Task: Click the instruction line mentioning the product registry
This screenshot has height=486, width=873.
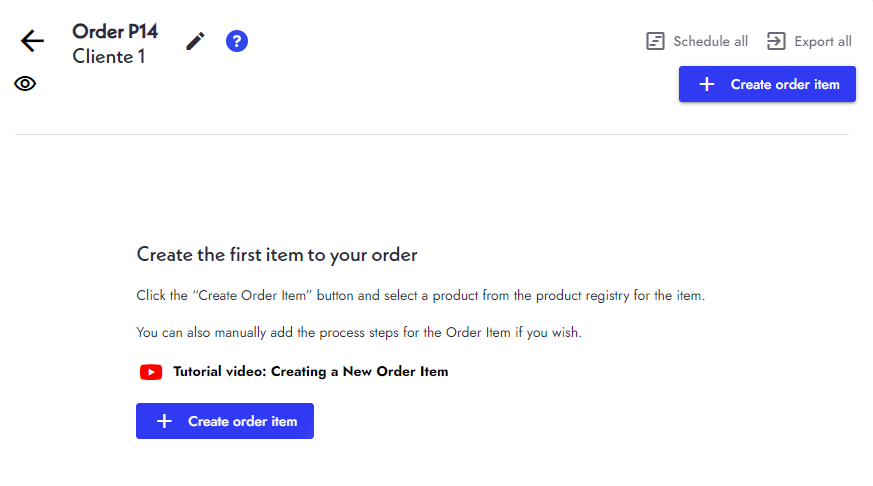Action: pos(421,296)
